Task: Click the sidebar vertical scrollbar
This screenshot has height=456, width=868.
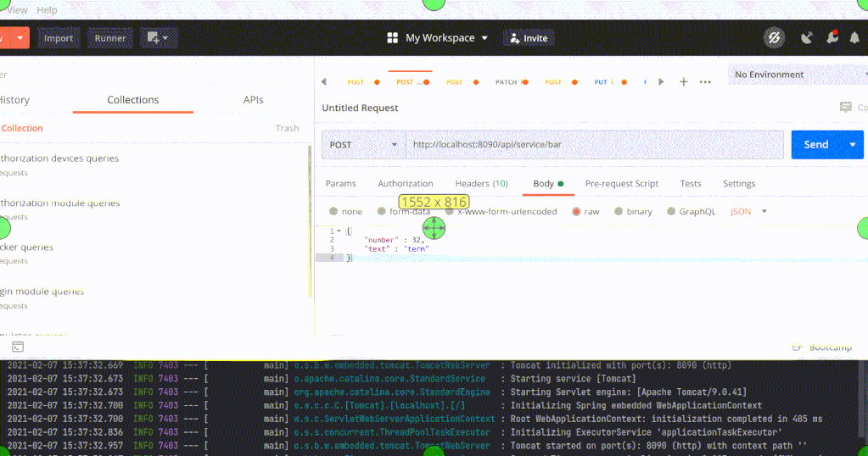Action: [x=310, y=221]
